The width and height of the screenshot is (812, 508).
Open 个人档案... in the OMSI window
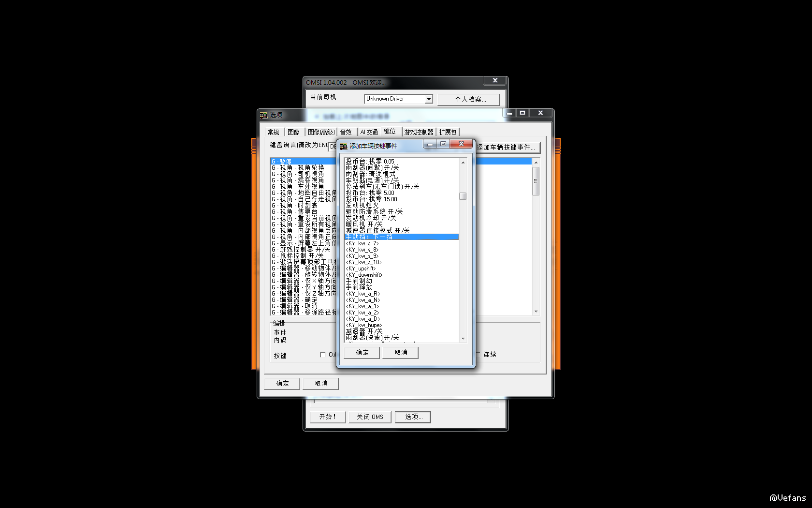tap(469, 99)
